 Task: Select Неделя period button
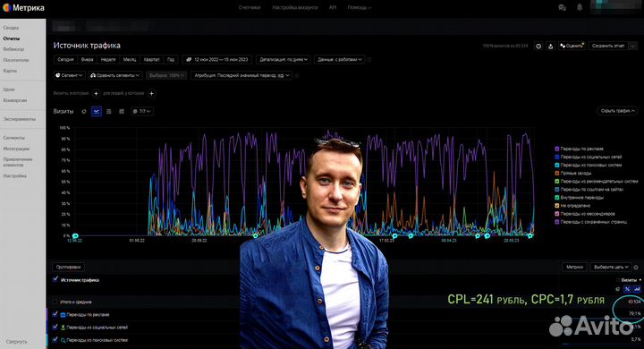[x=108, y=60]
